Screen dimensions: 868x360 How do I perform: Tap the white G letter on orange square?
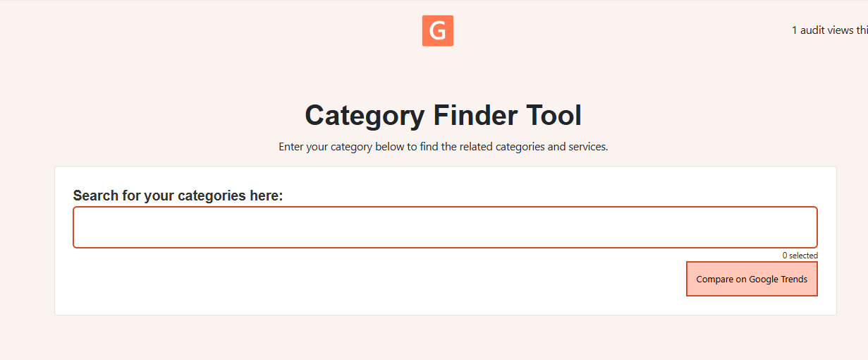coord(437,31)
